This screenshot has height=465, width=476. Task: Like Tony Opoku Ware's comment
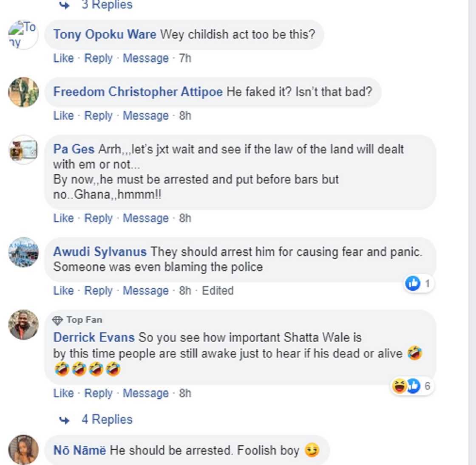[x=63, y=59]
